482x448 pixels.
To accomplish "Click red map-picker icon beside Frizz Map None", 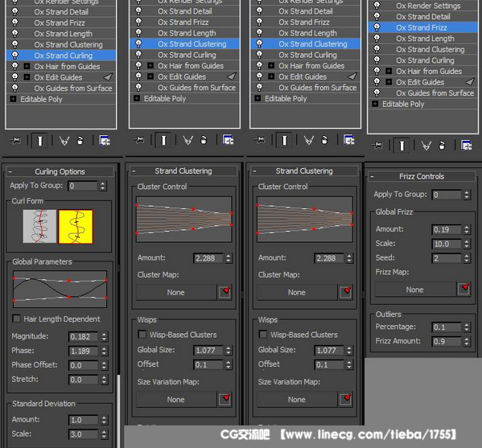I will [x=464, y=289].
